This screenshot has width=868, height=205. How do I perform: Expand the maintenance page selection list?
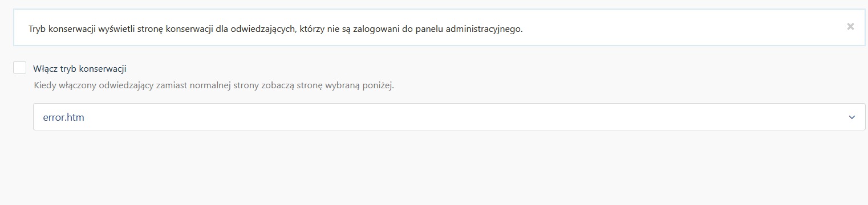[x=449, y=117]
